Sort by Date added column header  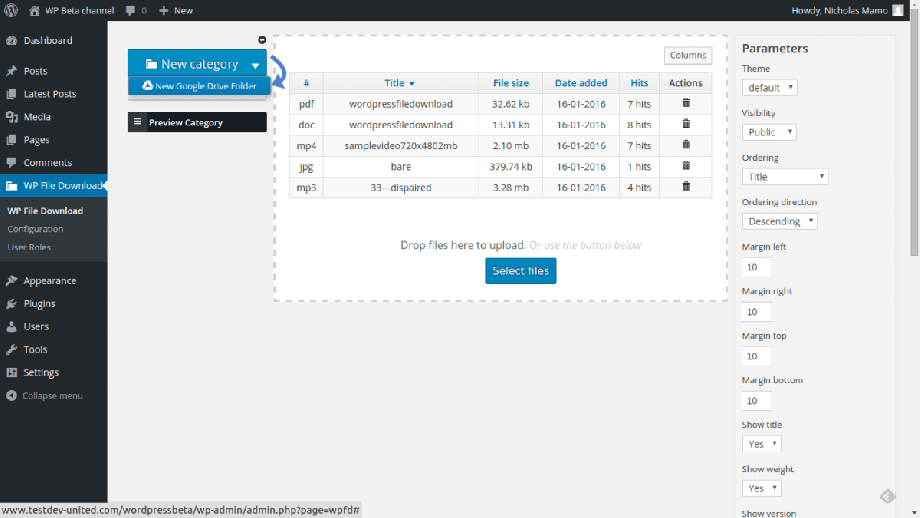click(x=581, y=83)
